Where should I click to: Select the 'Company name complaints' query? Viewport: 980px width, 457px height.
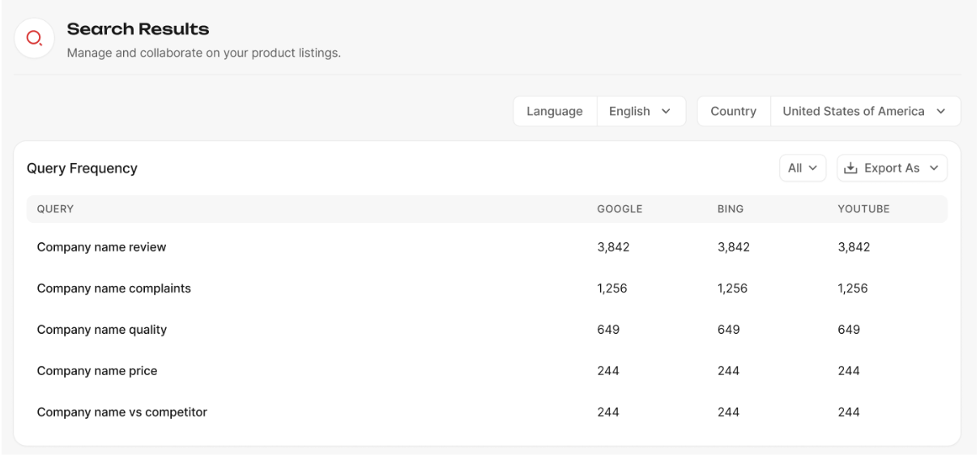pos(114,288)
